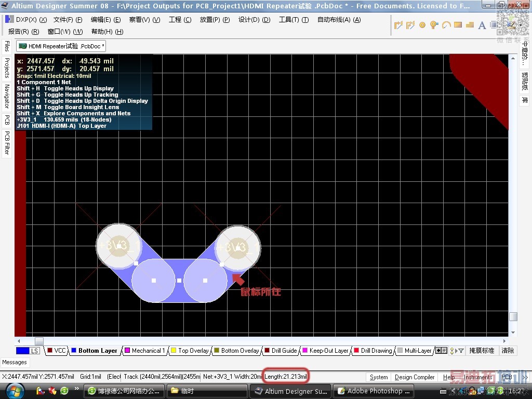Select the Place String 'A' tool
Screen dimensions: 532x399
pos(482,25)
